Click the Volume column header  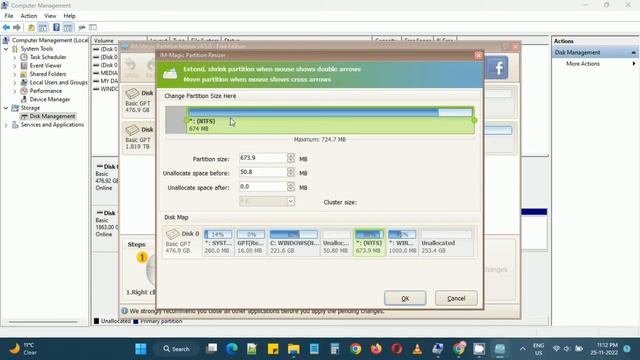104,40
